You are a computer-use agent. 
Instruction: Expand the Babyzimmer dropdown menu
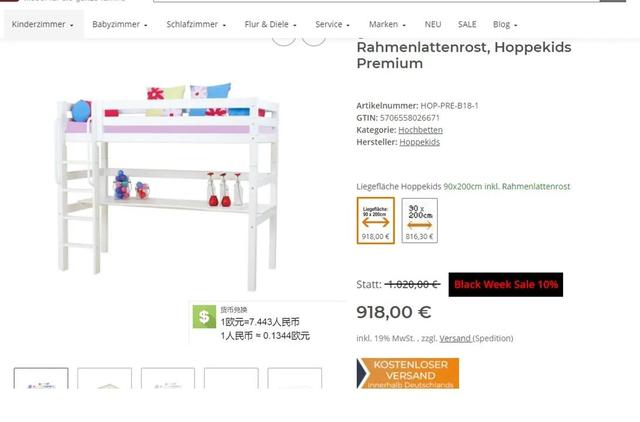[x=120, y=24]
